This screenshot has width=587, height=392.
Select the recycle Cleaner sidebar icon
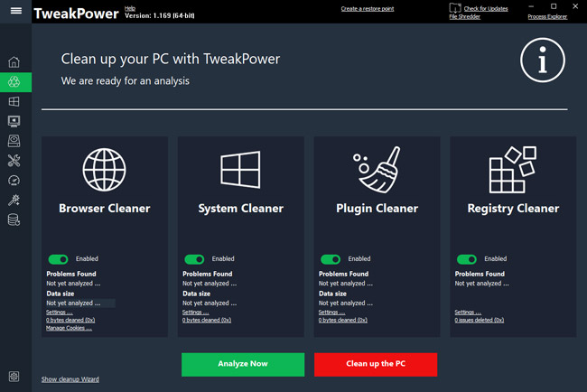pyautogui.click(x=14, y=81)
